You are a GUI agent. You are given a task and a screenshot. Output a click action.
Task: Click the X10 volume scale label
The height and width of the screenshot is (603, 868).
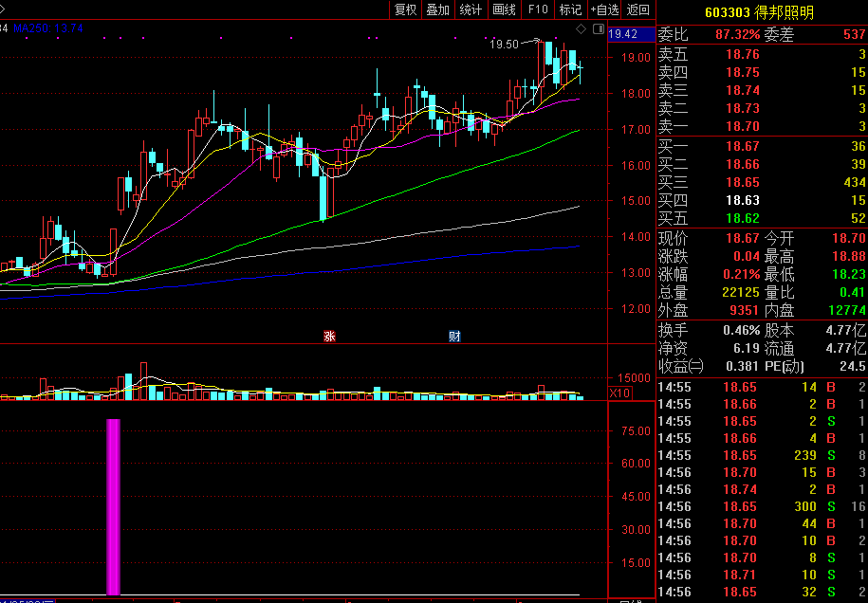[619, 393]
